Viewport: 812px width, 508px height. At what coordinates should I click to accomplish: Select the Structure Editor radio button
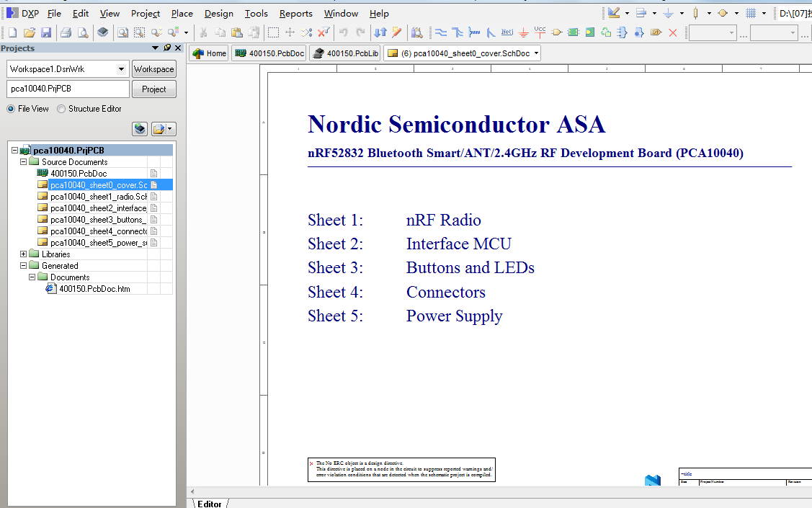pyautogui.click(x=61, y=109)
